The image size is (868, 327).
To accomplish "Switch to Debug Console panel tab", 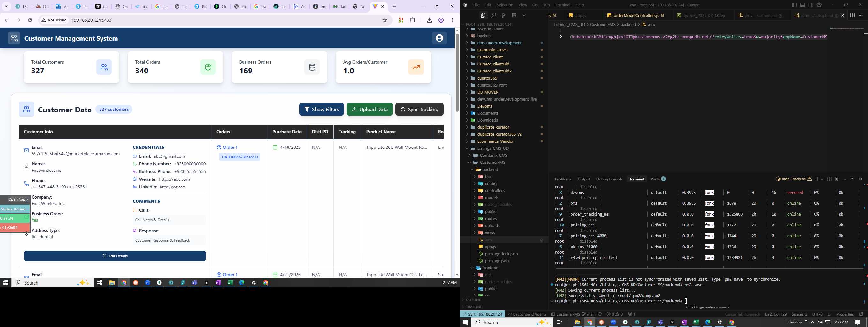I will (610, 179).
